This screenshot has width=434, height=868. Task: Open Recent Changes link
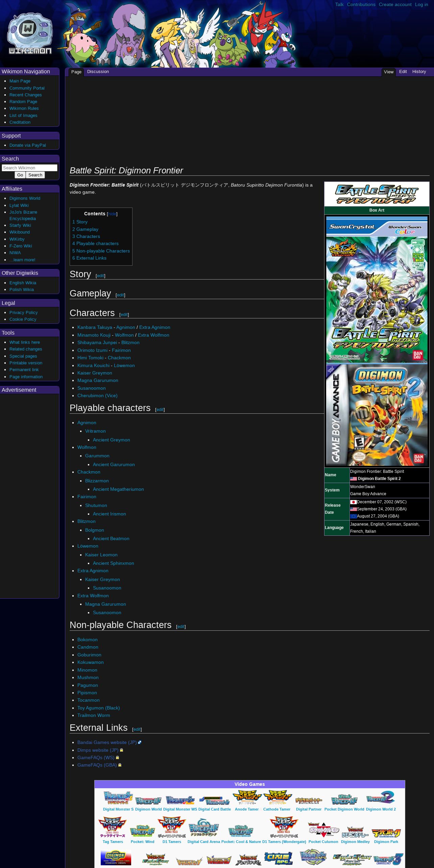click(26, 95)
